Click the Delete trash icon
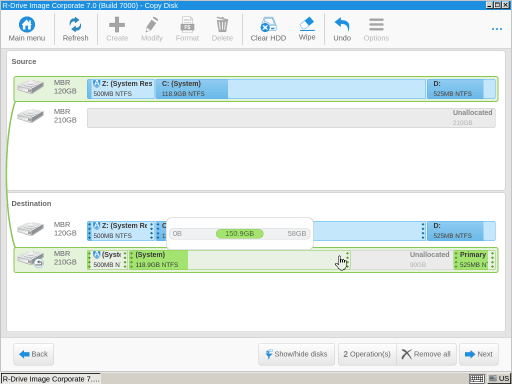Viewport: 512px width, 384px height. (222, 29)
